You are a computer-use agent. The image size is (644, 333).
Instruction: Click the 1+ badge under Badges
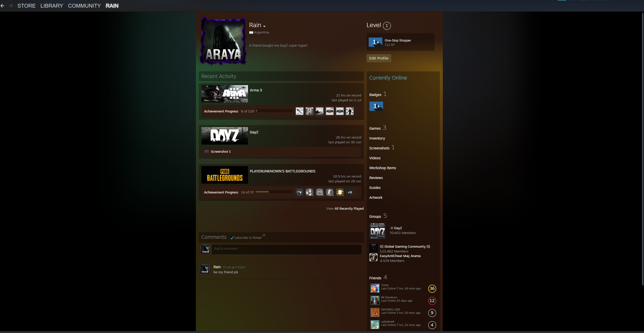pos(376,106)
